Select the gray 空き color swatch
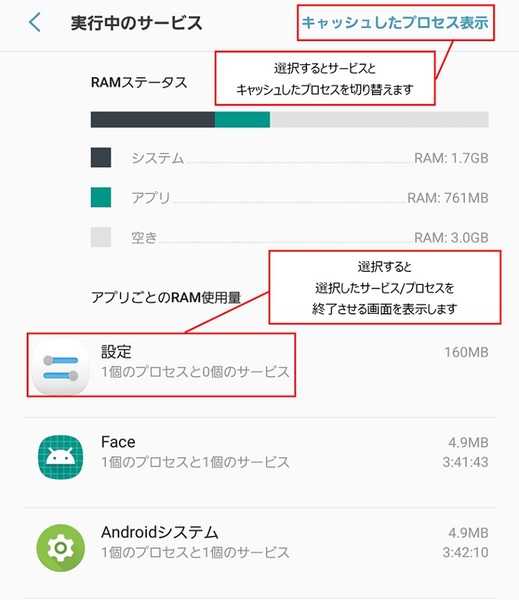The image size is (519, 600). (x=101, y=237)
